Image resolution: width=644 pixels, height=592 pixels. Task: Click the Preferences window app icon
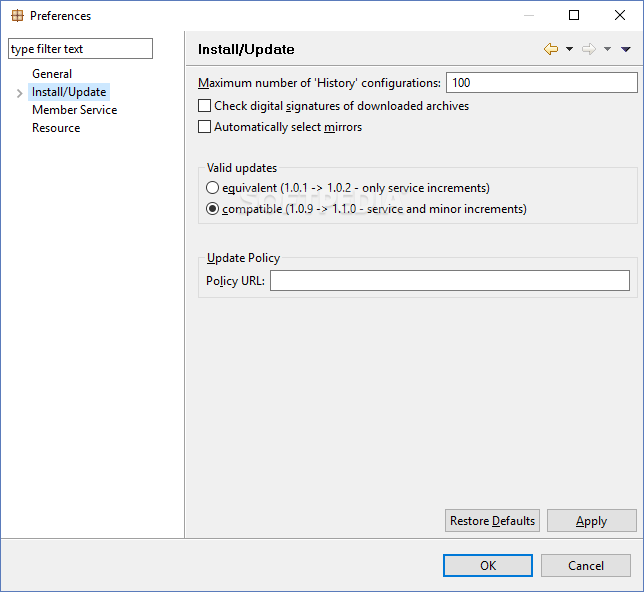point(17,16)
